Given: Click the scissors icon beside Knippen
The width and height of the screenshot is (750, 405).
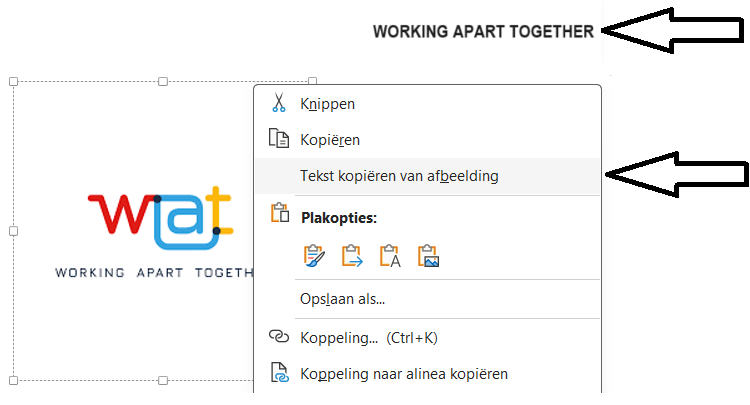Looking at the screenshot, I should [x=279, y=103].
